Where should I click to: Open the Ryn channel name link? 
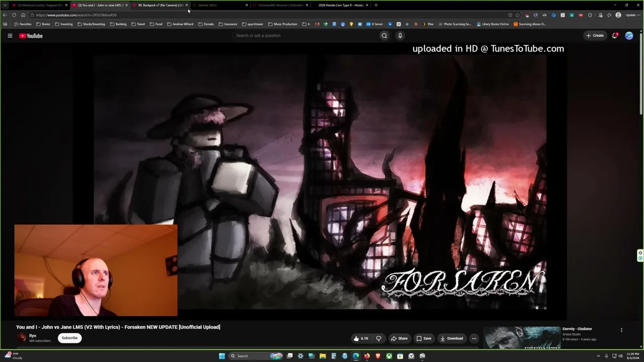point(33,336)
